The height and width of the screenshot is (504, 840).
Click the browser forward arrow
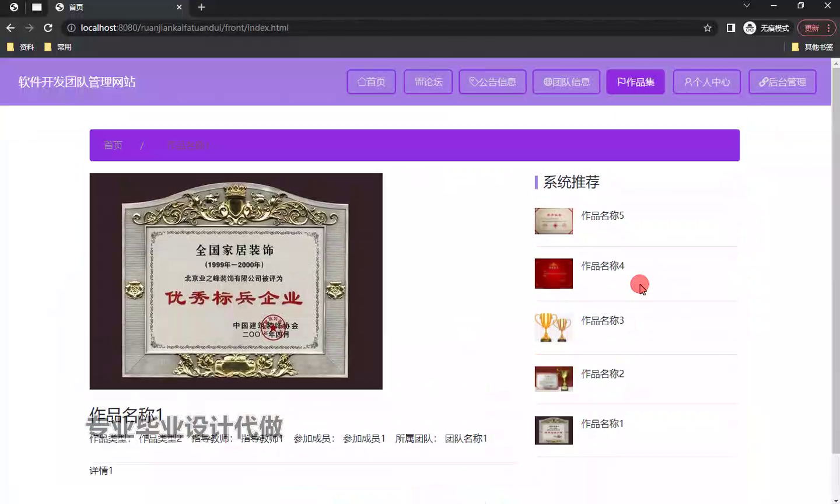click(x=29, y=28)
